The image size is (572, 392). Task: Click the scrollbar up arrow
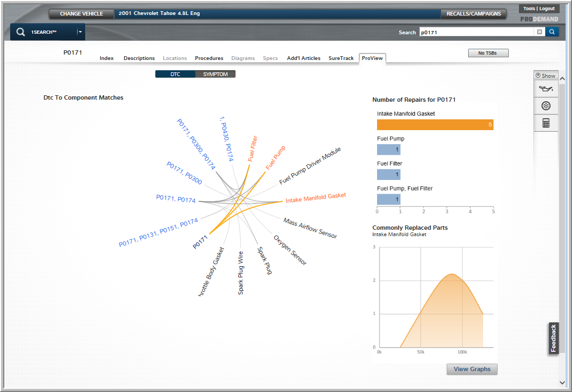click(562, 78)
